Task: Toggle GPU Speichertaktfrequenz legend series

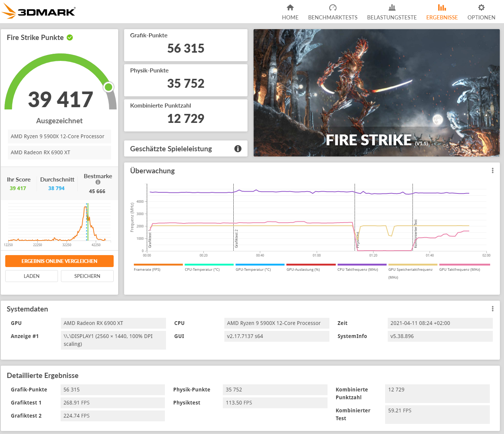Action: (x=412, y=271)
